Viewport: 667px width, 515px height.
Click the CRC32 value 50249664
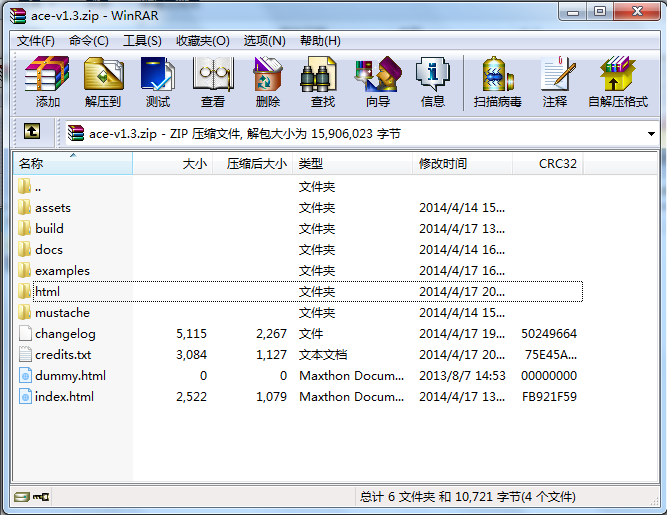[549, 333]
